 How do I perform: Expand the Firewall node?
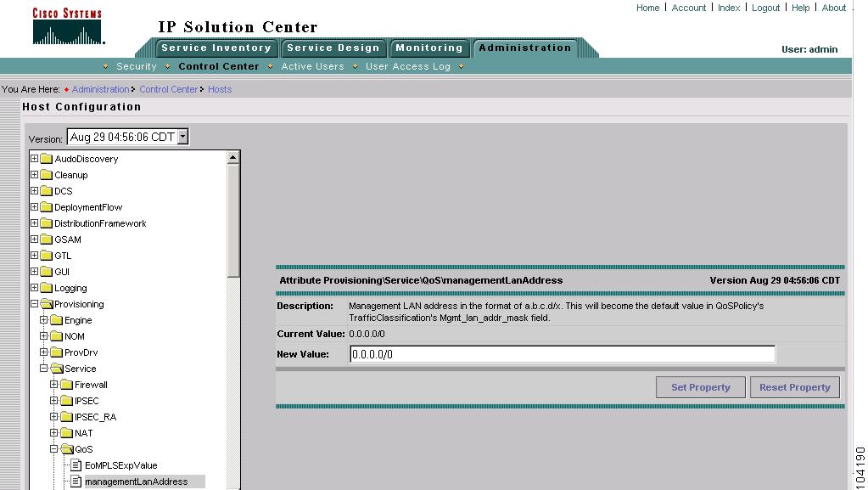pos(53,384)
